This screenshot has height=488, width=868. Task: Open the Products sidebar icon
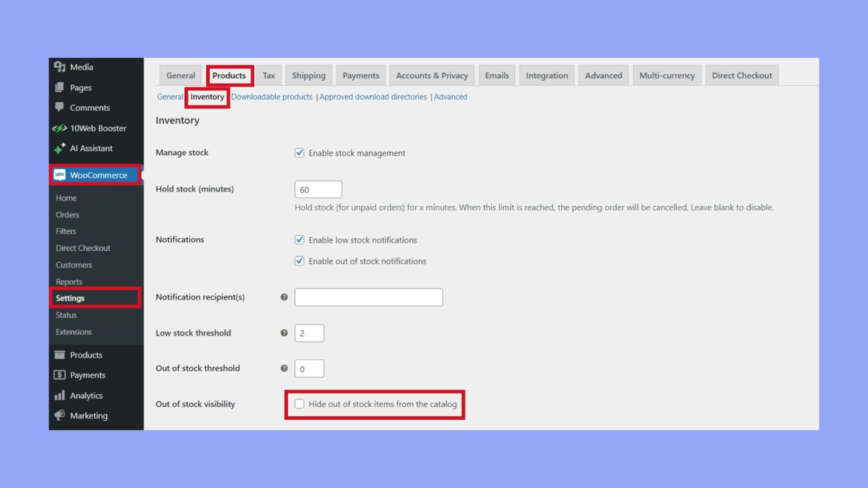(x=60, y=355)
